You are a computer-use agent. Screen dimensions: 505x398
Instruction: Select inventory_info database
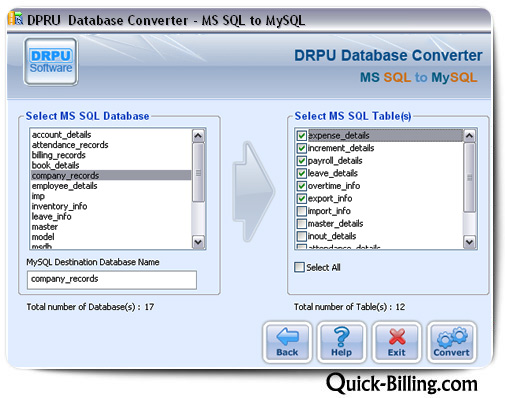(111, 206)
